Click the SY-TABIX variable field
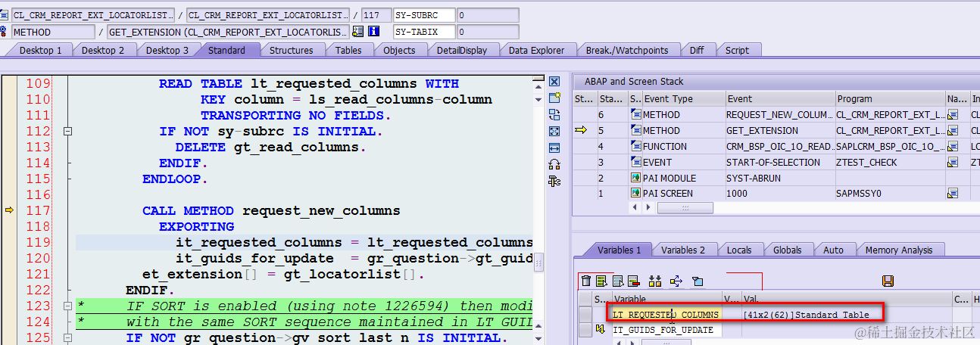Viewport: 980px width, 345px height. point(424,32)
